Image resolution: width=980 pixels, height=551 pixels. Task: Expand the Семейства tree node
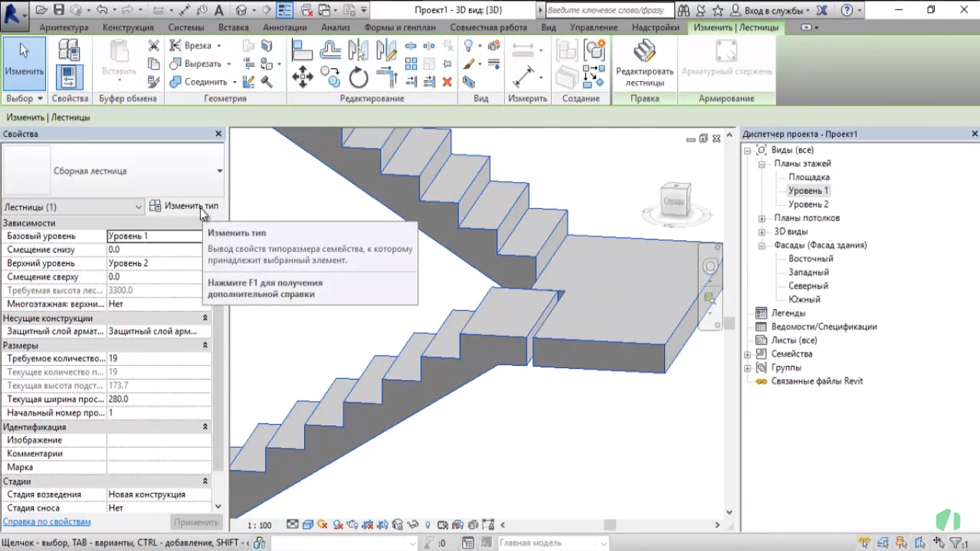[748, 354]
